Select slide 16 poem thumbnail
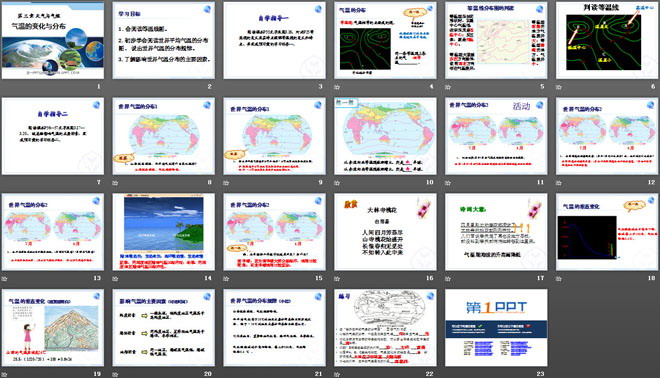 pos(385,232)
